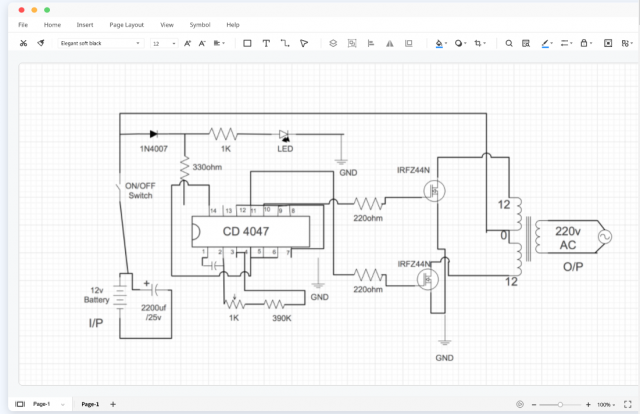Screen dimensions: 640x414
Task: Open the View menu
Action: (167, 24)
